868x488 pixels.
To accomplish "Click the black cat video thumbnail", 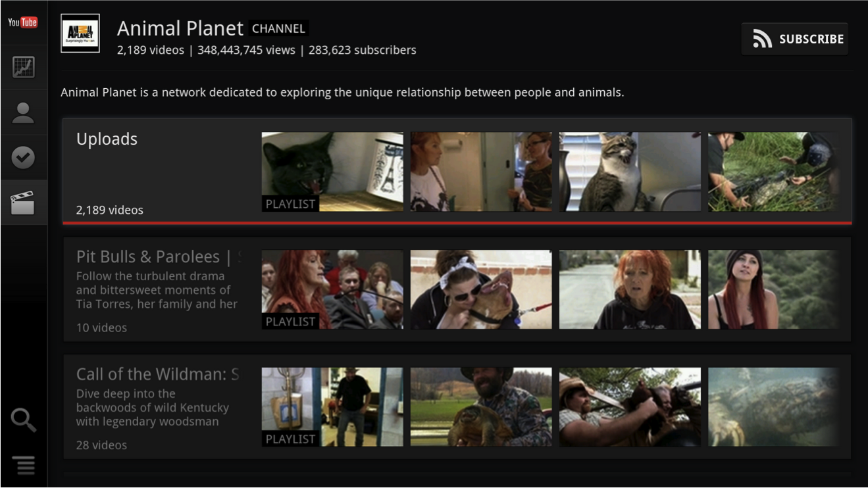I will tap(332, 172).
